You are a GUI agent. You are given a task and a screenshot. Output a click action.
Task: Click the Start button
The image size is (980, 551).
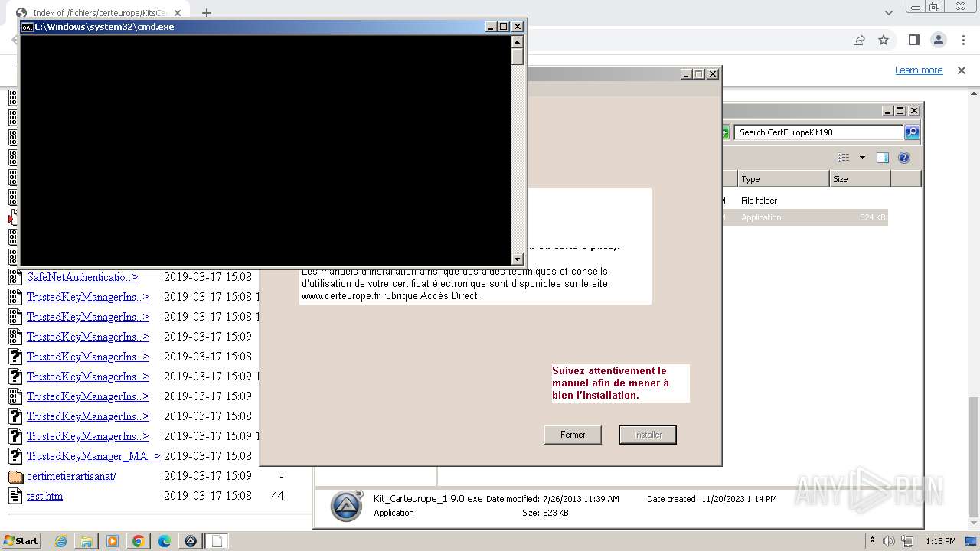click(x=21, y=541)
